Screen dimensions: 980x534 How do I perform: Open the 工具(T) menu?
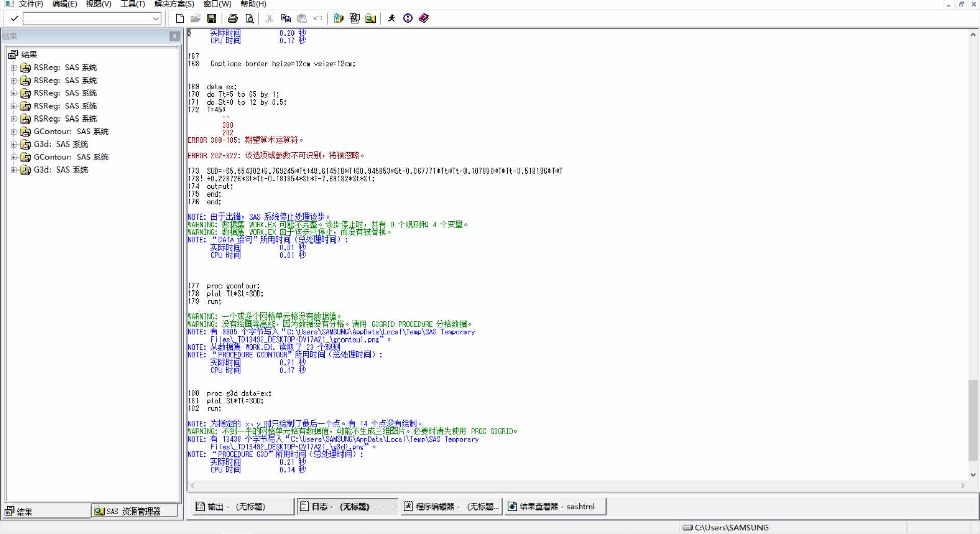(133, 4)
